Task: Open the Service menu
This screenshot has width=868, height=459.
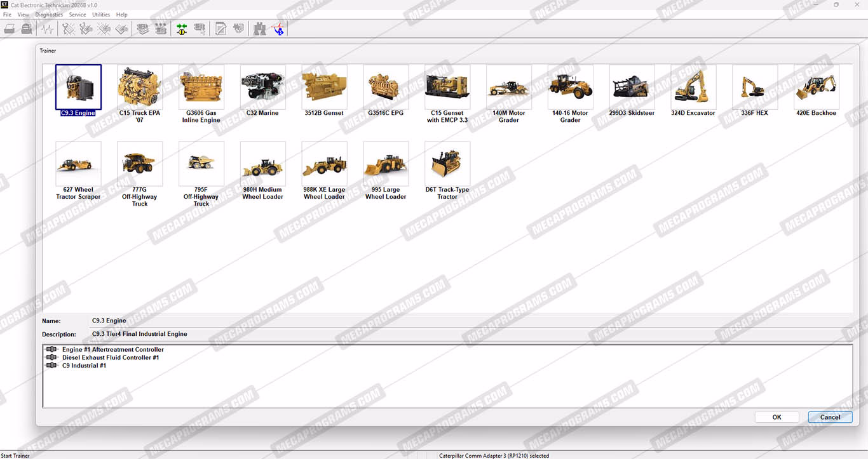Action: [78, 15]
